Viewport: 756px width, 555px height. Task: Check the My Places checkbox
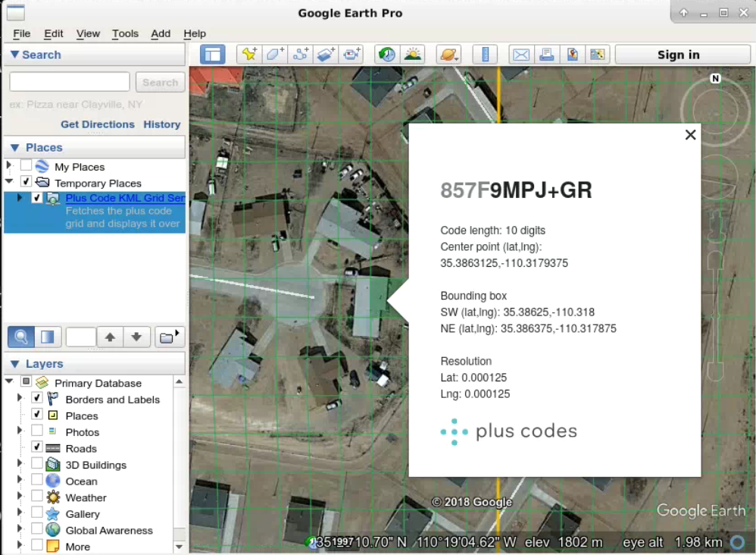26,165
